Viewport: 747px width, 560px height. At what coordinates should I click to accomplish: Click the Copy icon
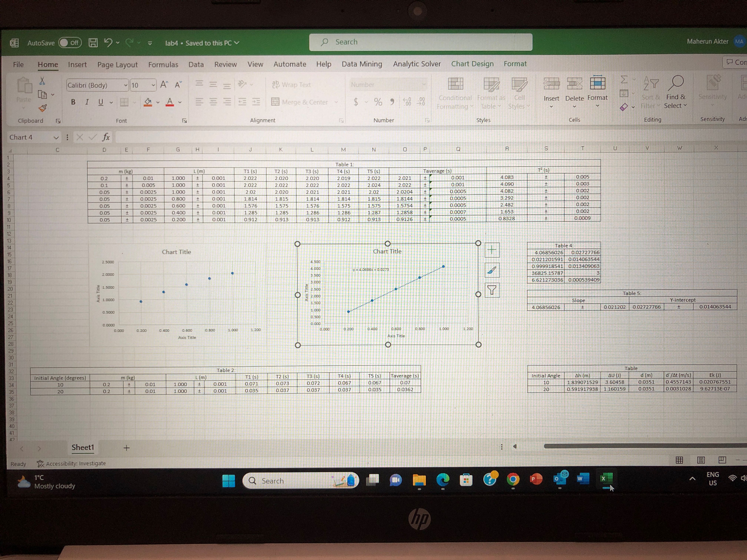pyautogui.click(x=43, y=95)
